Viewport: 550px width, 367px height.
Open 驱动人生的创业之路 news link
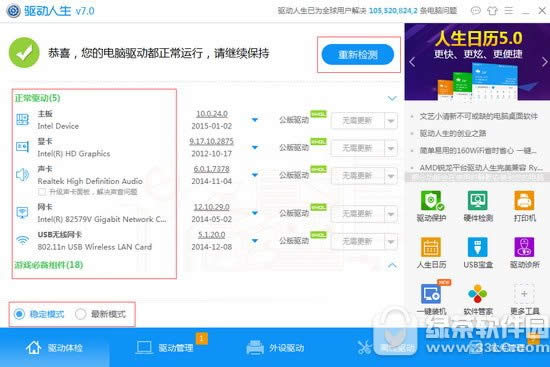click(452, 133)
